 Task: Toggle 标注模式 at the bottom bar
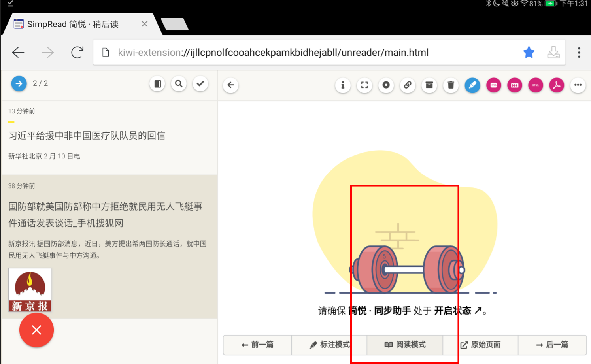pyautogui.click(x=329, y=345)
